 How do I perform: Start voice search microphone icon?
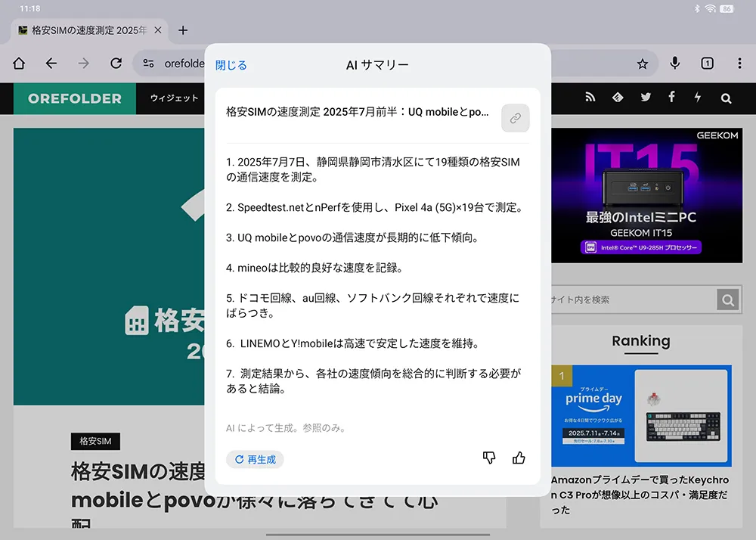click(x=675, y=64)
